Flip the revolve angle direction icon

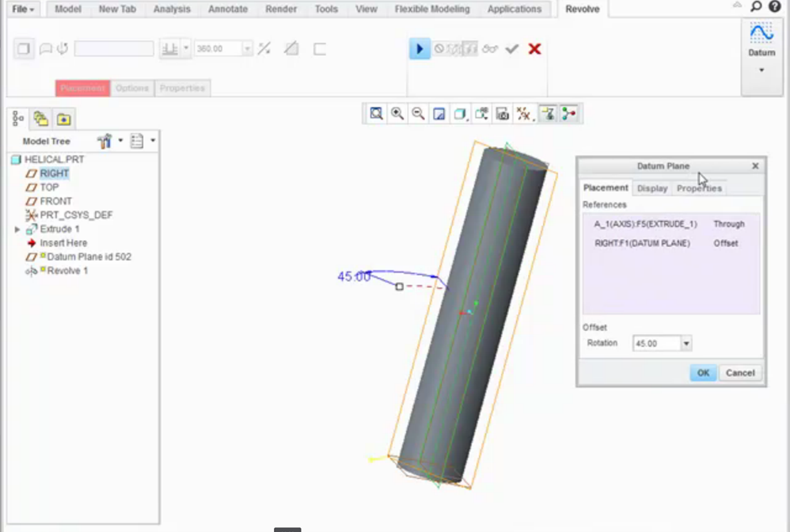(264, 49)
